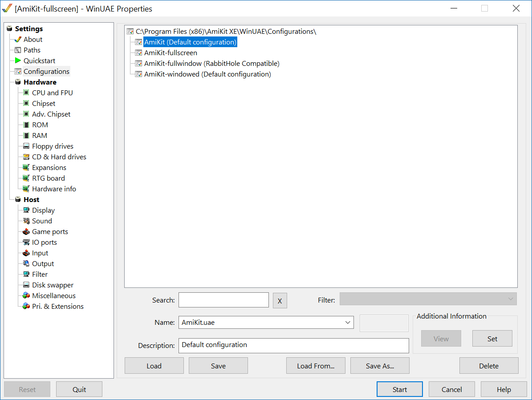This screenshot has width=532, height=400.
Task: Click the Save button
Action: pyautogui.click(x=218, y=366)
